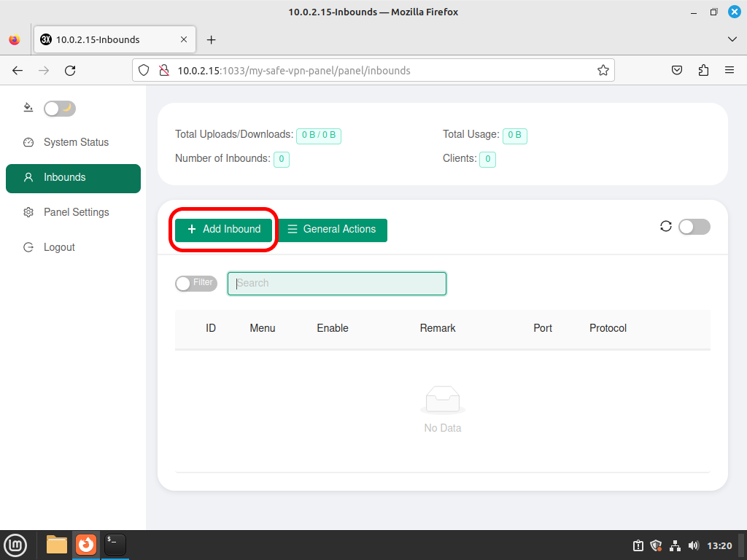
Task: Open the Files folder in taskbar
Action: pos(57,544)
